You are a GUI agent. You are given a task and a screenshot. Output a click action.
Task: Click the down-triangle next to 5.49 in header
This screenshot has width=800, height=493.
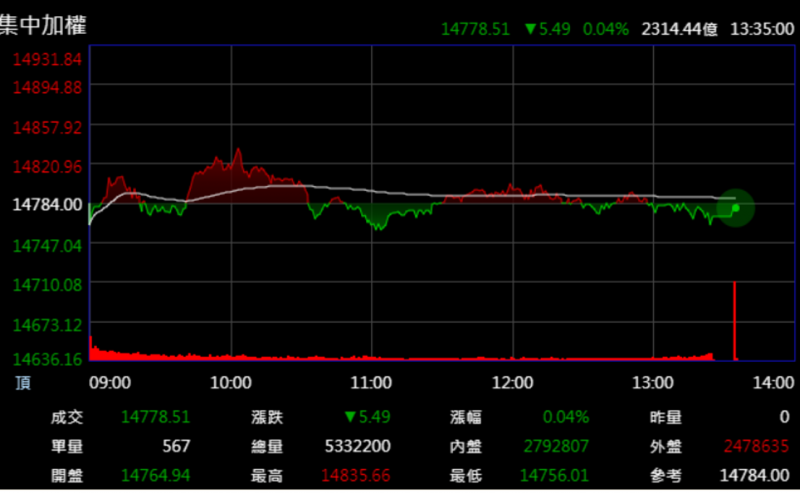click(529, 29)
